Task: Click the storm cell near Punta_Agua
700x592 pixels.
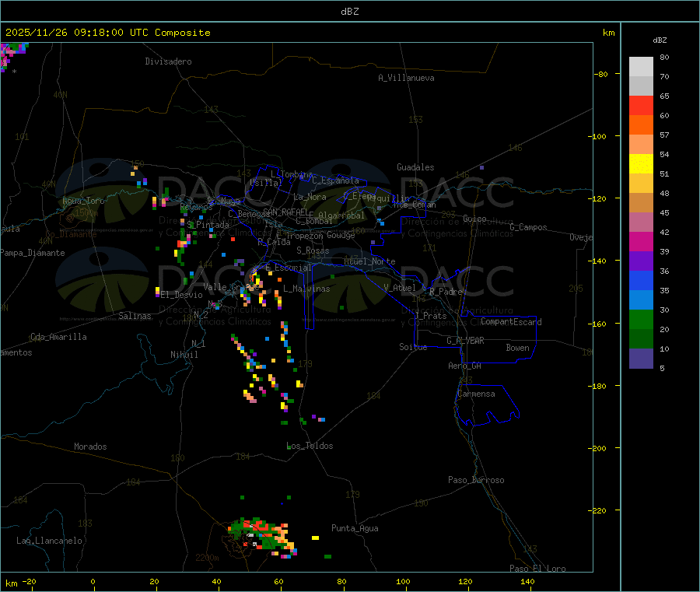Action: [263, 538]
